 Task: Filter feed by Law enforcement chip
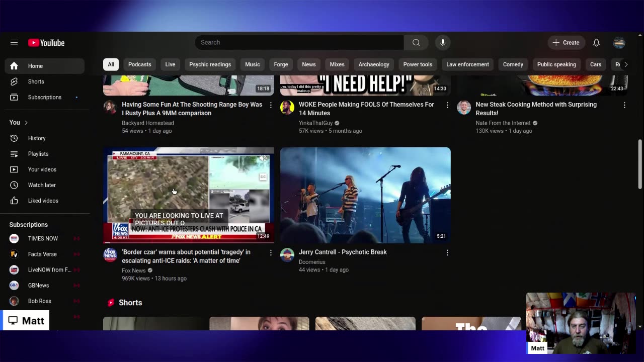coord(467,64)
